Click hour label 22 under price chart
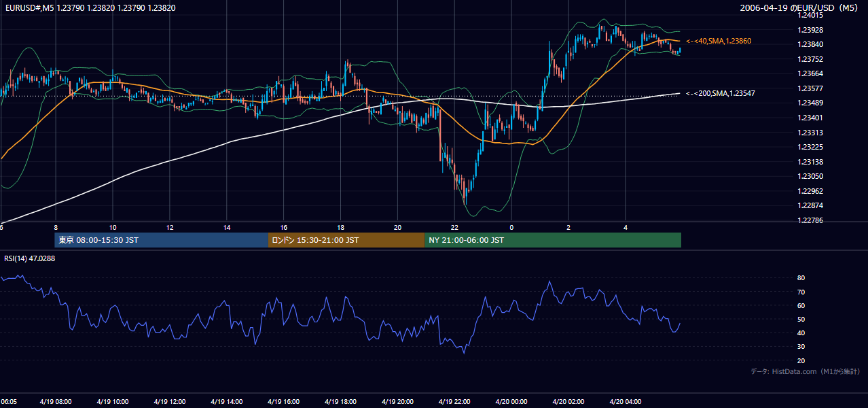This screenshot has width=868, height=408. (455, 228)
